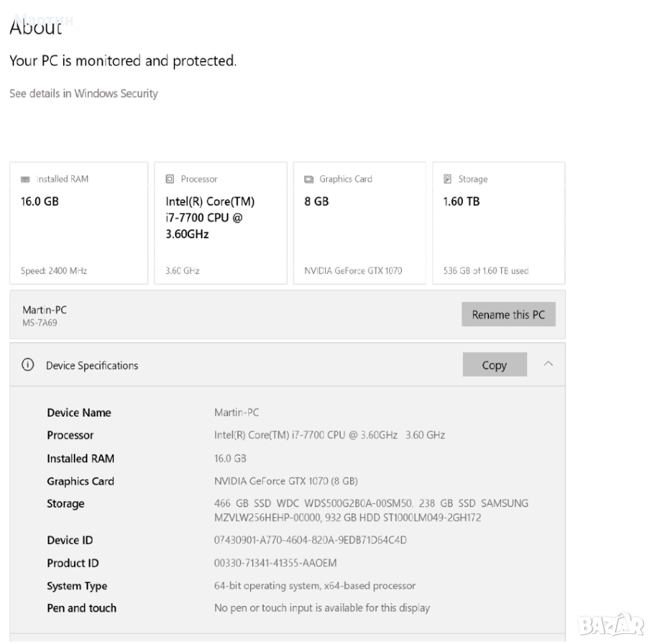The image size is (652, 644).
Task: Select the 16.0 GB Installed RAM card value
Action: click(40, 201)
